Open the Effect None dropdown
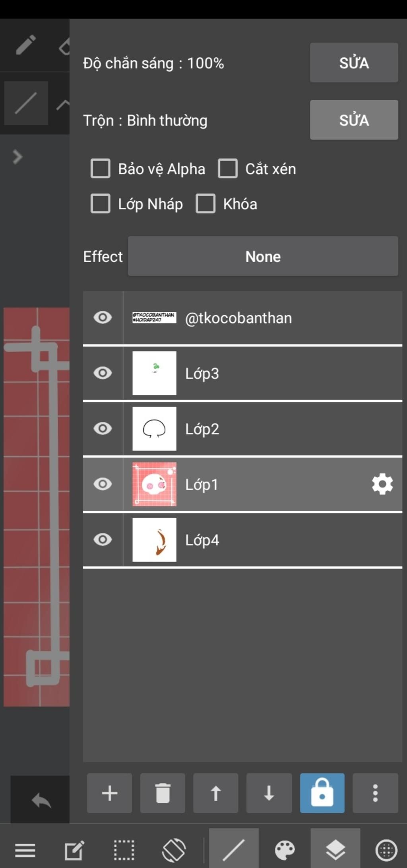Image resolution: width=407 pixels, height=868 pixels. [x=263, y=256]
